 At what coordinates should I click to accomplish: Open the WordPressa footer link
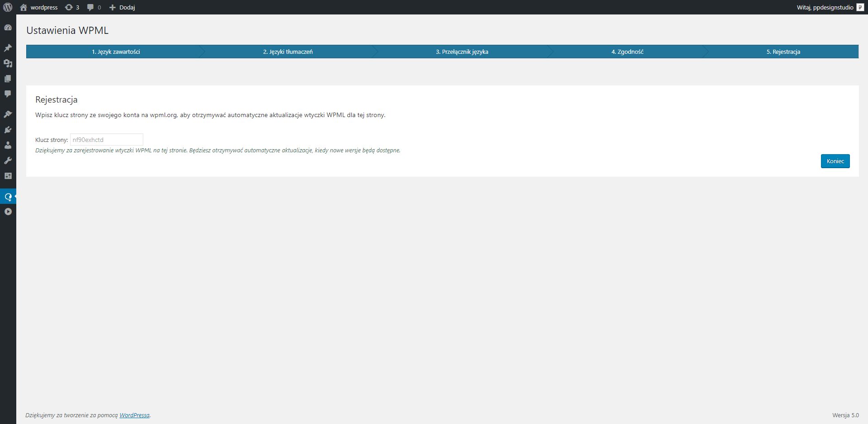click(x=134, y=415)
